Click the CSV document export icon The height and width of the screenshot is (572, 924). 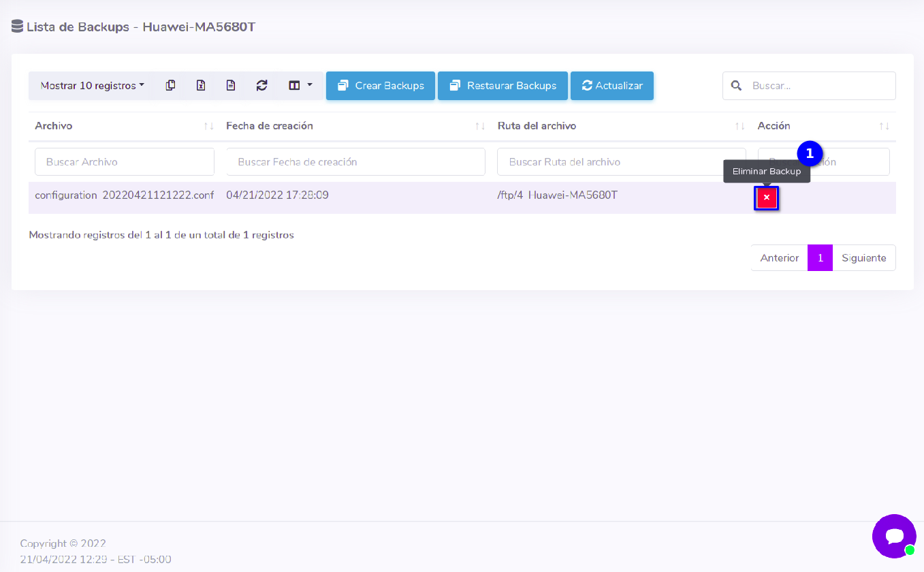click(x=231, y=86)
